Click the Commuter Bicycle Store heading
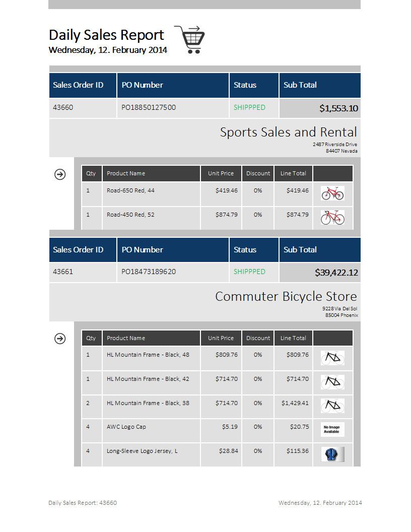 (x=286, y=297)
